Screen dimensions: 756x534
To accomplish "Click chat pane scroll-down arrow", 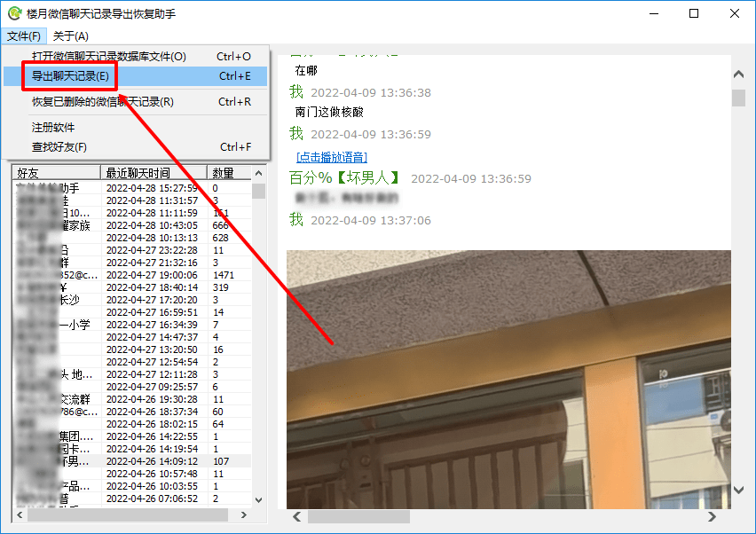I will 738,490.
